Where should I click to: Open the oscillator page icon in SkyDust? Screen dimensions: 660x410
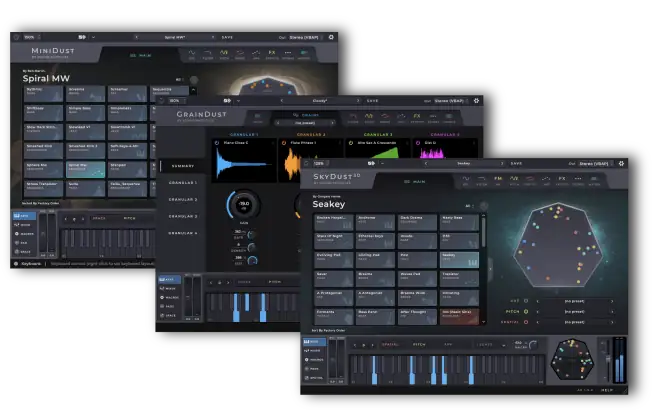tap(466, 180)
